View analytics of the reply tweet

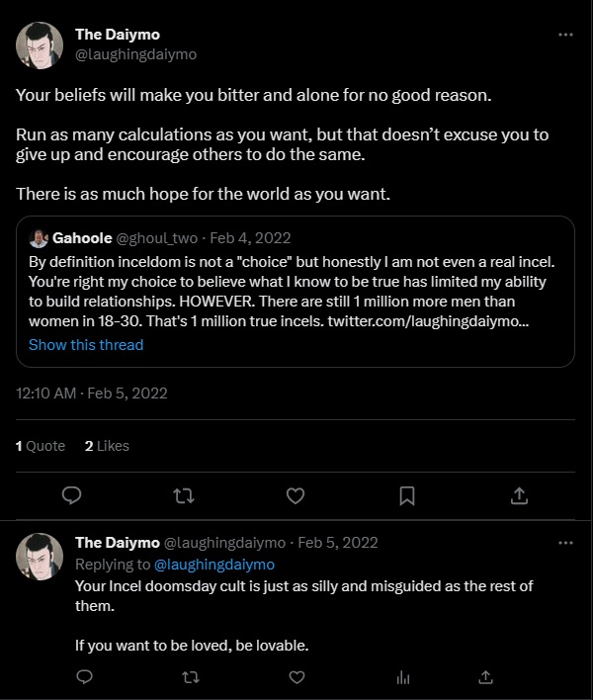click(x=402, y=676)
